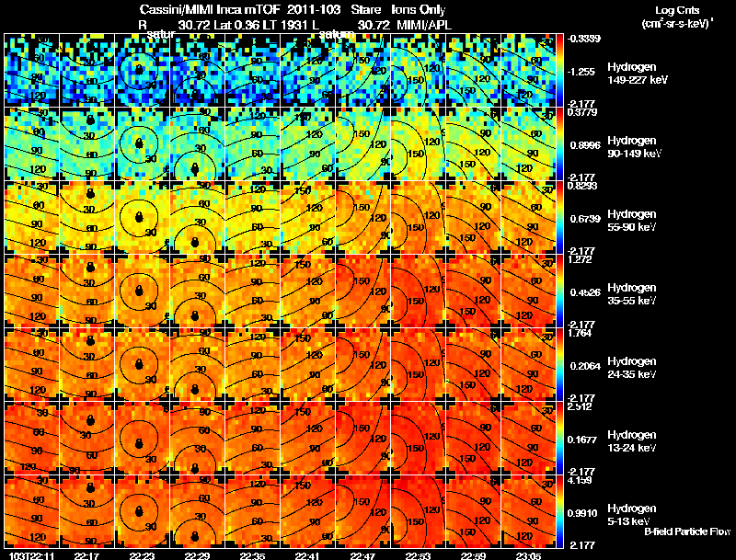This screenshot has width=736, height=560.
Task: Click the 'Hydrogen 90-149 keV' label
Action: 635,147
